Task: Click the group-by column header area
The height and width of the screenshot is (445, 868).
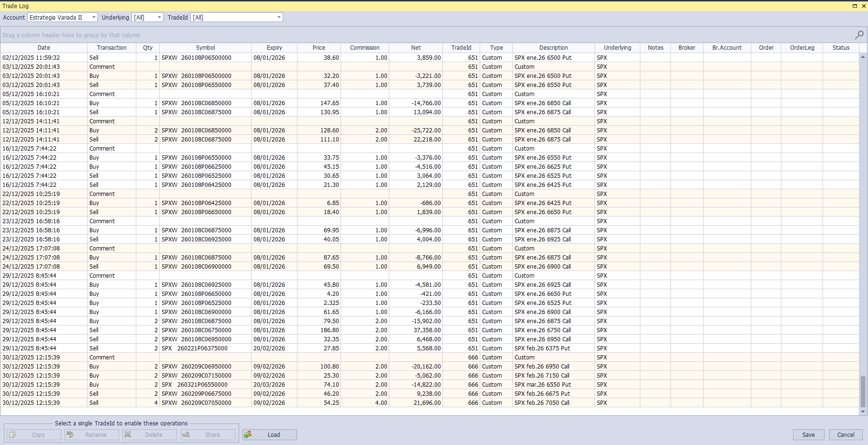Action: pos(191,34)
